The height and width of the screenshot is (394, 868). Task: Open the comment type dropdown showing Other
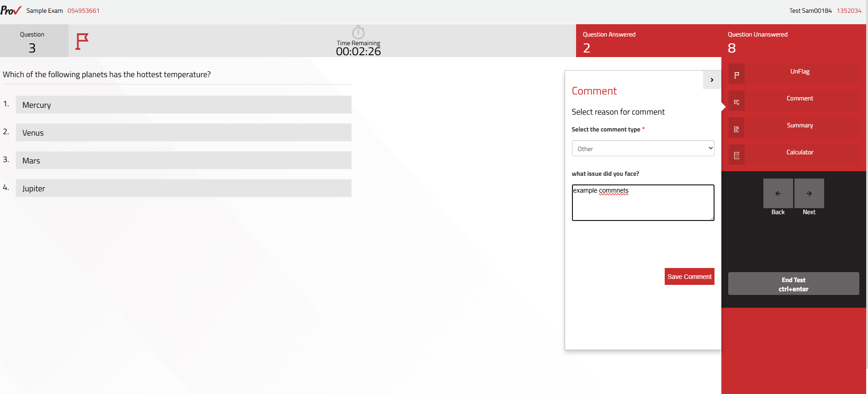coord(643,148)
